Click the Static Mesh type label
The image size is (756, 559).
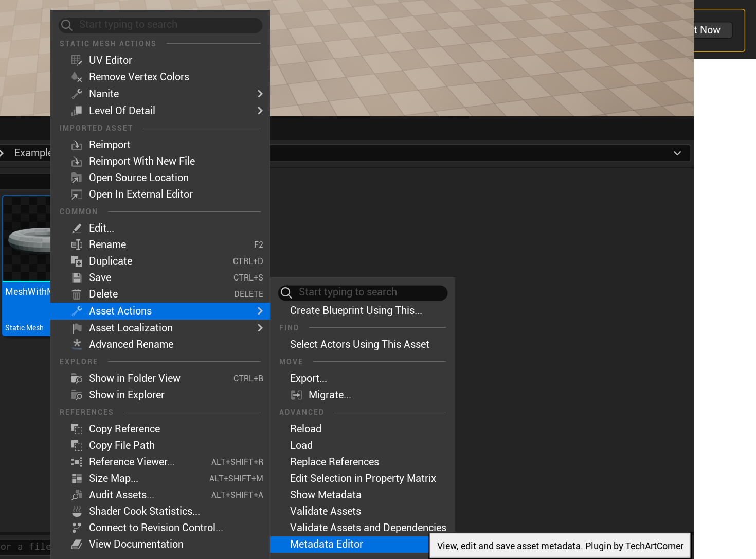pos(24,328)
